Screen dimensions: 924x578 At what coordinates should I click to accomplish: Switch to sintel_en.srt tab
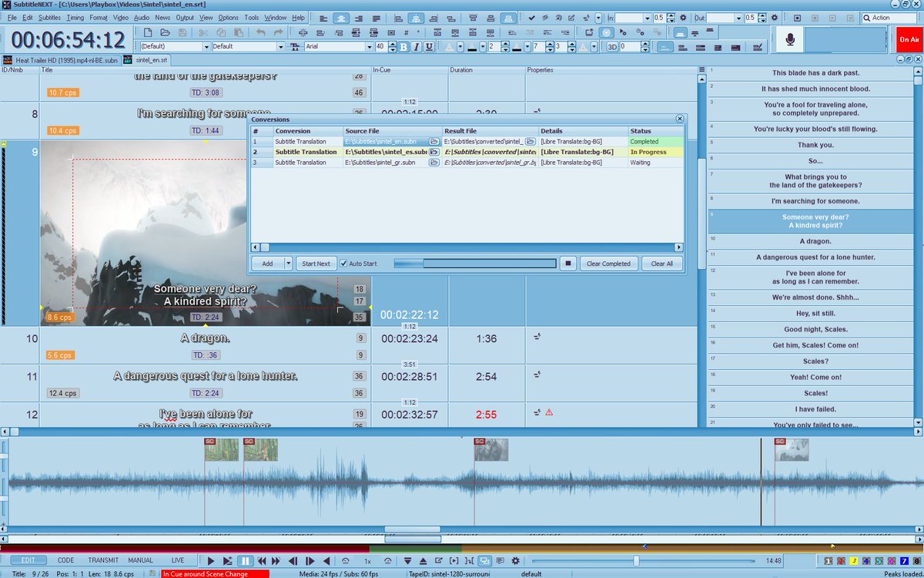pos(146,59)
